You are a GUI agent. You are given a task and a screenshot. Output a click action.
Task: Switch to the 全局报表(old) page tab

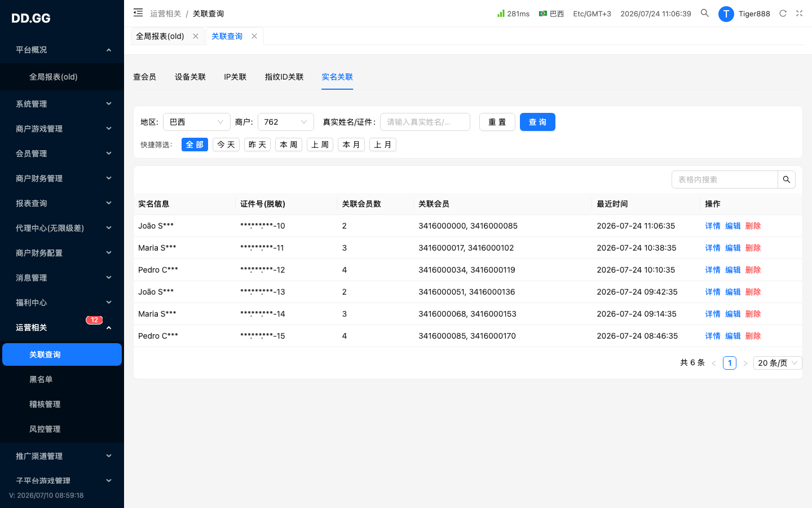point(160,36)
